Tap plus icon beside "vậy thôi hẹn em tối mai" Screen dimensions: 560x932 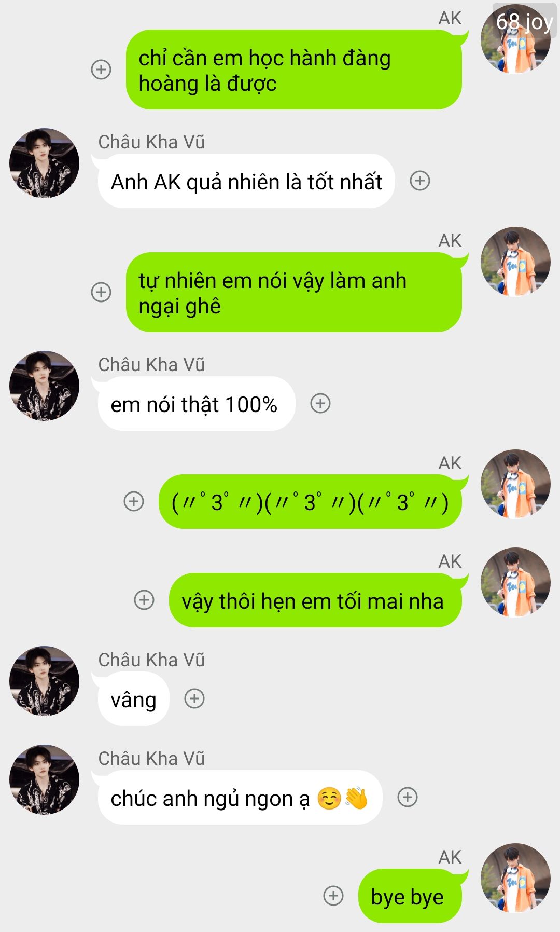point(144,600)
